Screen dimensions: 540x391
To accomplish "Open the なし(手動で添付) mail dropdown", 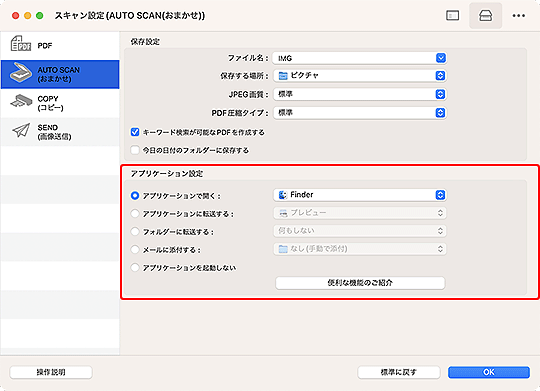I will (360, 249).
